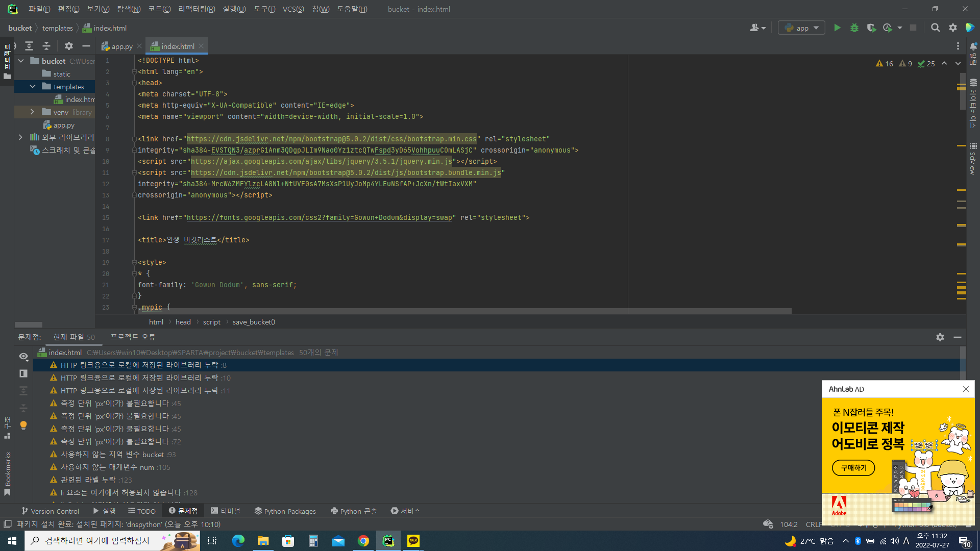The height and width of the screenshot is (551, 980).
Task: Select the 프로젝트 오류 tab
Action: [133, 337]
